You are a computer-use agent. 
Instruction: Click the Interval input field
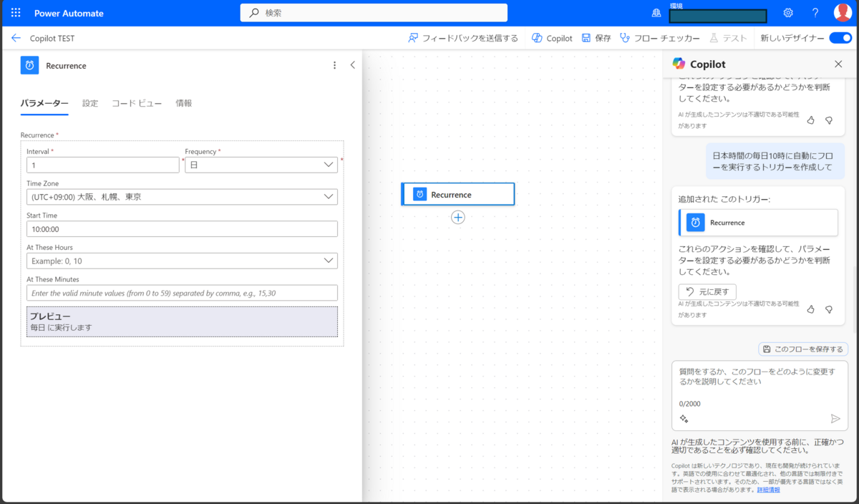click(x=103, y=165)
